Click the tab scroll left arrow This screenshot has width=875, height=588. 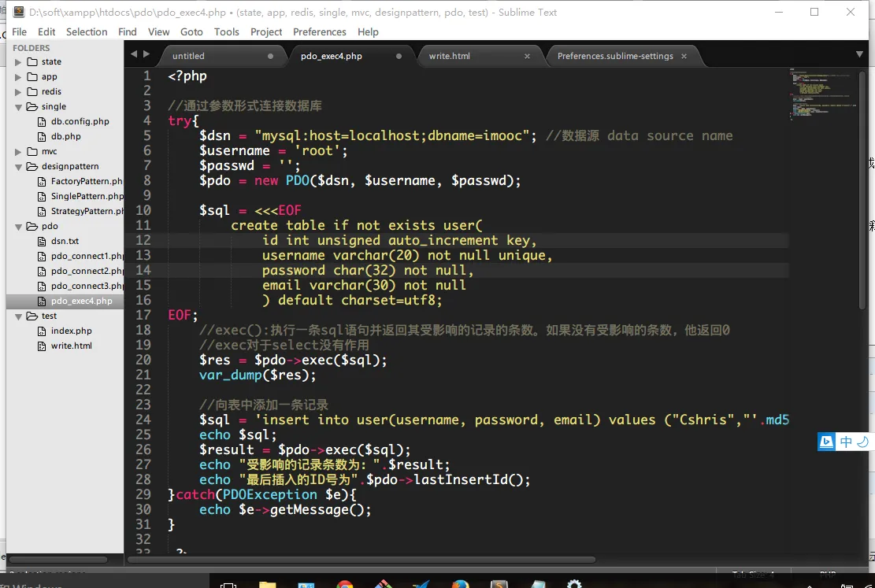133,54
